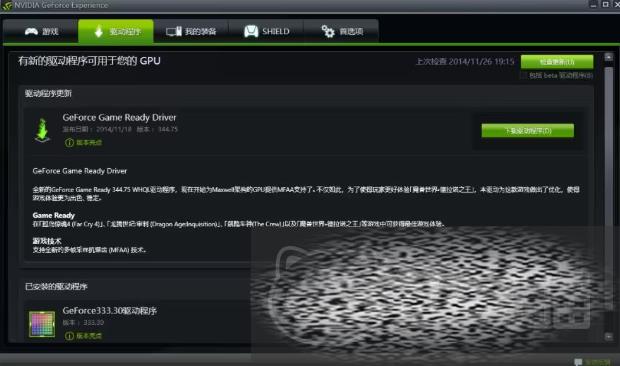Image resolution: width=620 pixels, height=366 pixels.
Task: Select the GeForce Game Ready Driver title
Action: tap(119, 117)
